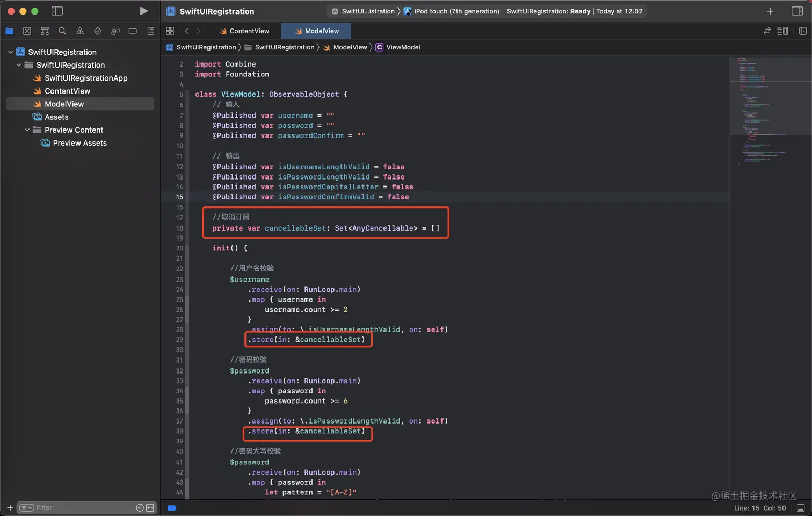Add a new file with plus button
The height and width of the screenshot is (516, 812).
pos(10,507)
